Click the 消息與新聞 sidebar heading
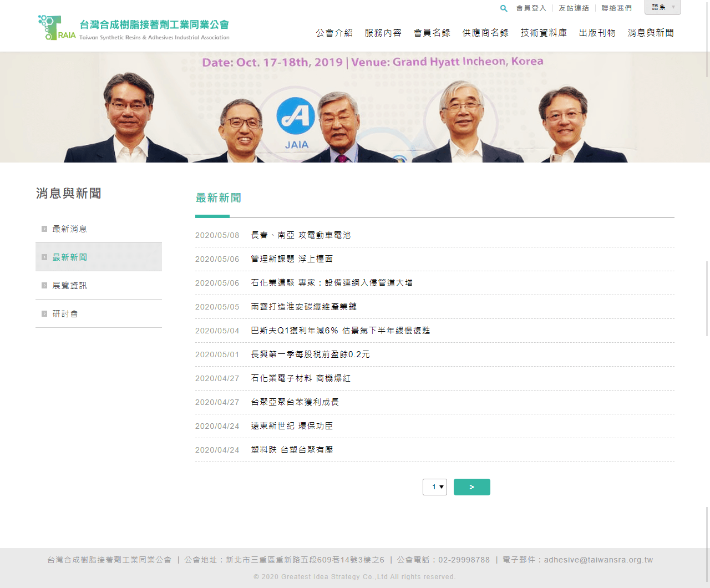 pos(69,193)
